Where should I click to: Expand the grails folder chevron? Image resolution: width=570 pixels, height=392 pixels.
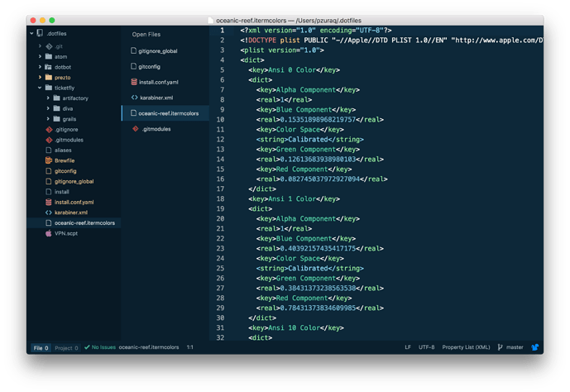point(48,119)
